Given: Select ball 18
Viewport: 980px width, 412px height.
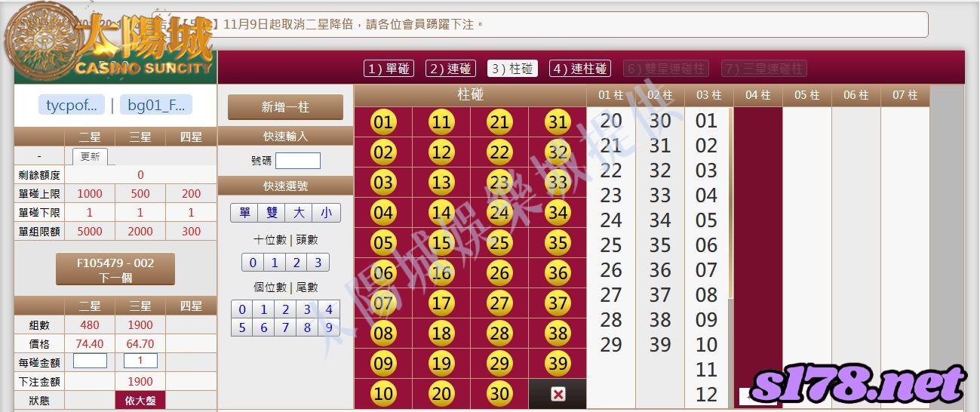Looking at the screenshot, I should tap(441, 334).
